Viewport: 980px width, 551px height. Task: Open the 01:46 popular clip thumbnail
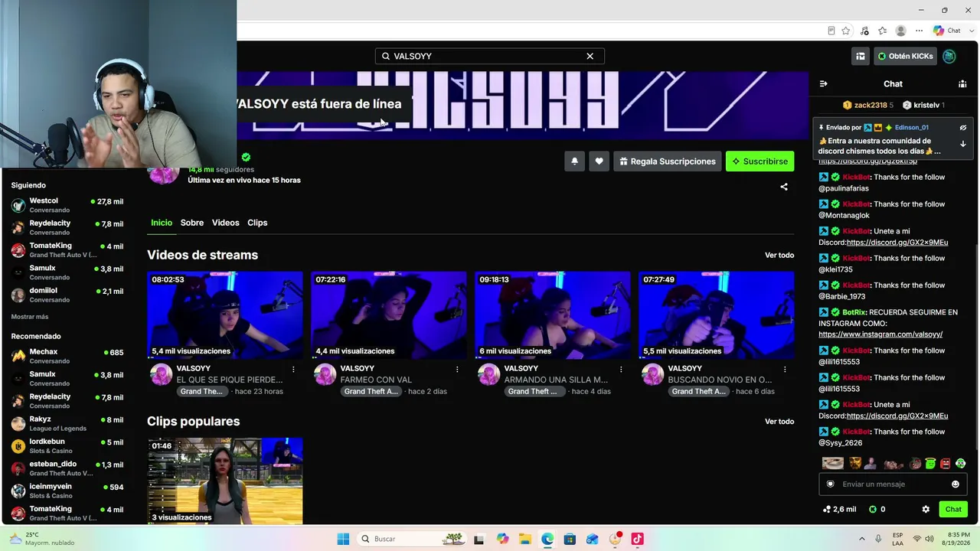pos(225,481)
